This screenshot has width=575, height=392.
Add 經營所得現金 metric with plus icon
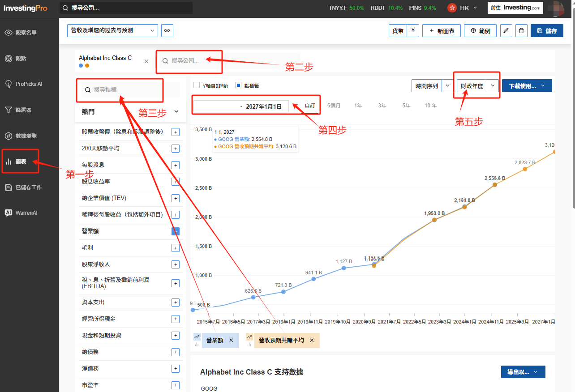click(176, 319)
